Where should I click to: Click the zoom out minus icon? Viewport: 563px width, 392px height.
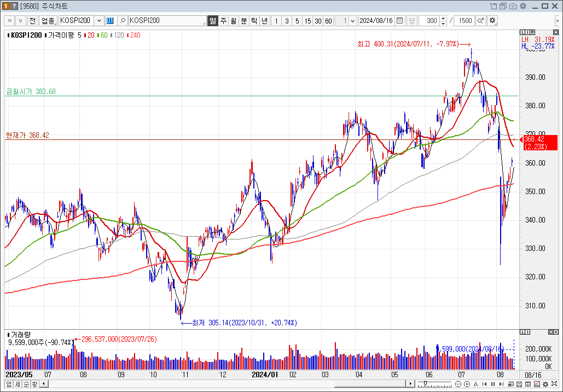458,384
